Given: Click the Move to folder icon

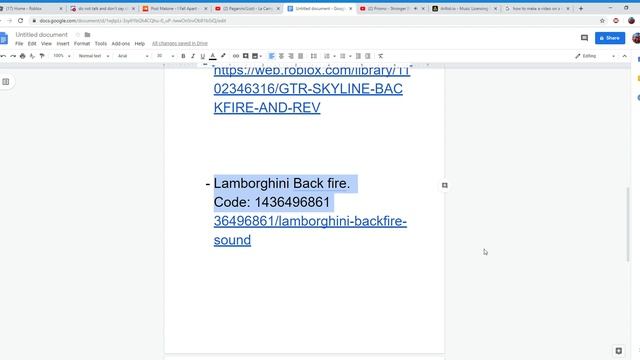Looking at the screenshot, I should pyautogui.click(x=87, y=35).
